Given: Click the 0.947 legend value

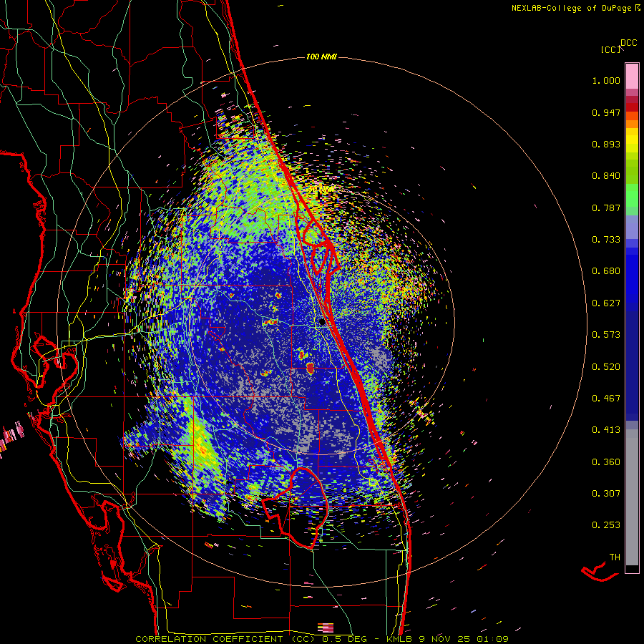Looking at the screenshot, I should click(606, 112).
